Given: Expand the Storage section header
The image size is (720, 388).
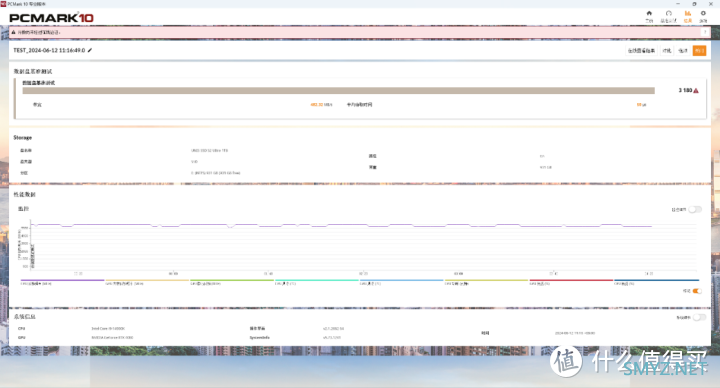Looking at the screenshot, I should pyautogui.click(x=22, y=138).
